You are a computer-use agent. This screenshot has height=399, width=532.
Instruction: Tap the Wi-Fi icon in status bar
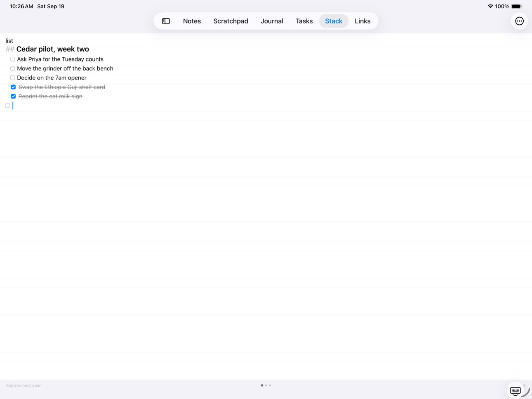tap(490, 6)
